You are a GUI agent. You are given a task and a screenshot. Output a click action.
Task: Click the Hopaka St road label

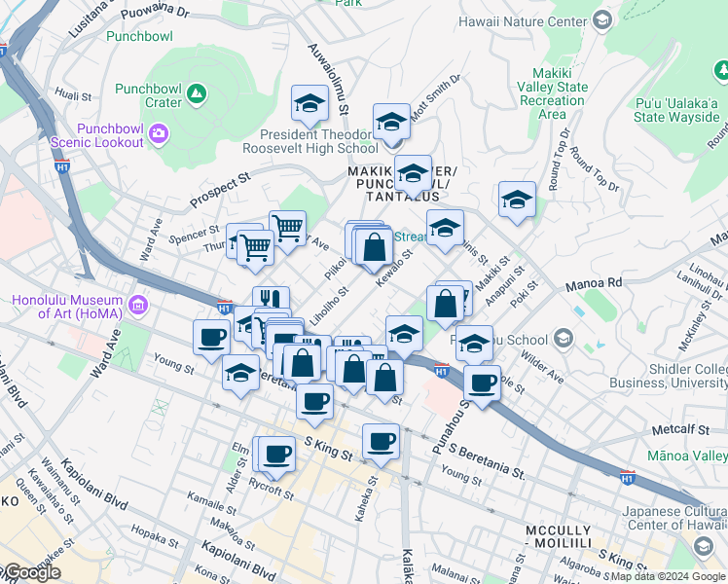click(155, 536)
